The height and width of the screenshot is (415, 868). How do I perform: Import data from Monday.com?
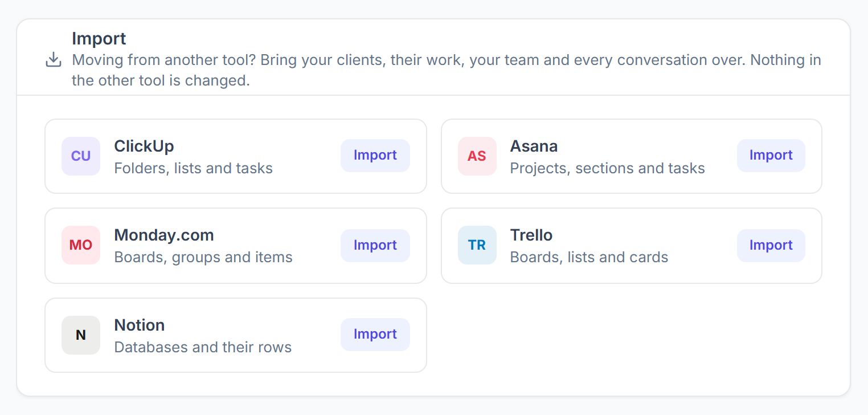coord(375,246)
